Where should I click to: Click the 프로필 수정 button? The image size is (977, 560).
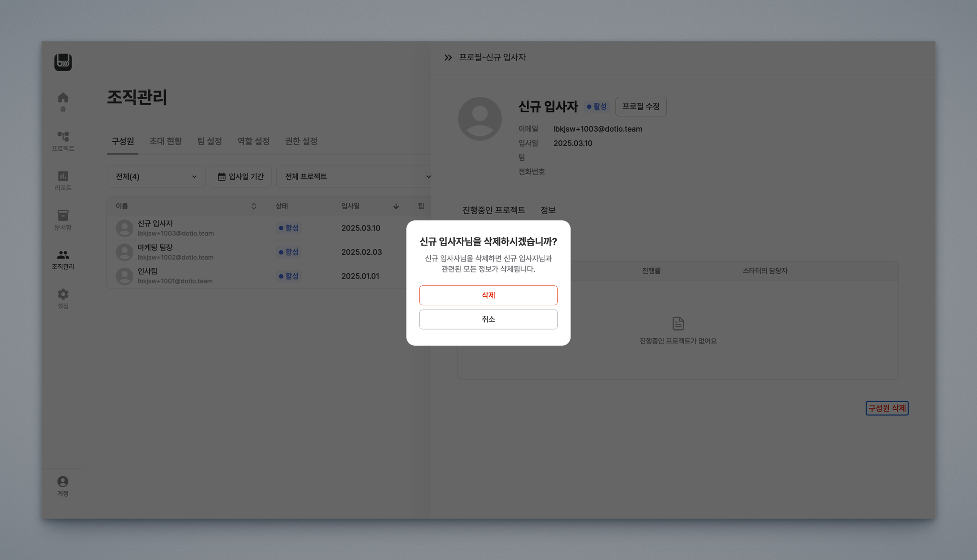pyautogui.click(x=641, y=106)
